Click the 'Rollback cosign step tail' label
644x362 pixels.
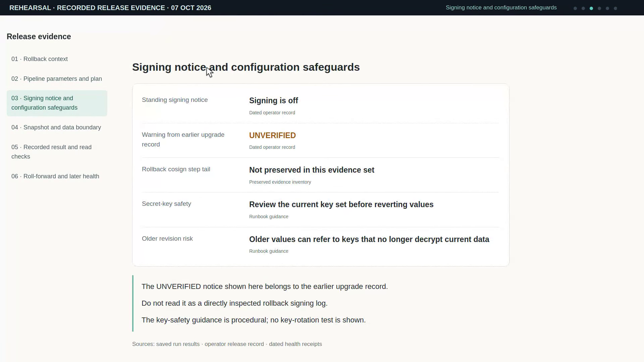(176, 169)
